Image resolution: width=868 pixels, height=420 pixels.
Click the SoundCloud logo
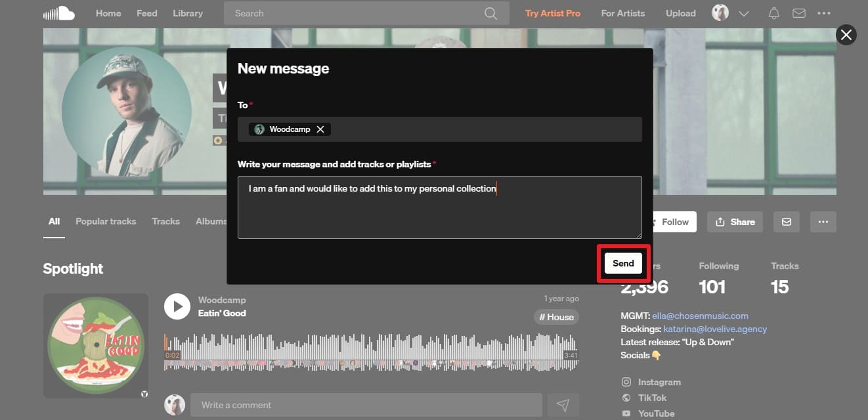click(58, 13)
